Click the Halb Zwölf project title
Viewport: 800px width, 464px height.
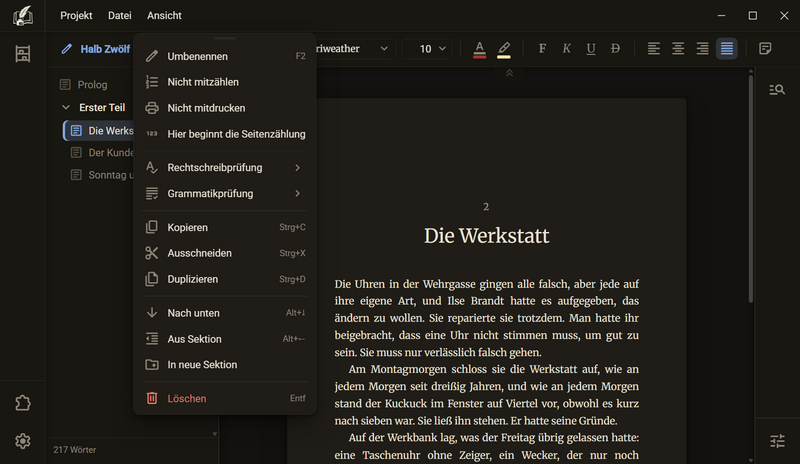(x=105, y=49)
